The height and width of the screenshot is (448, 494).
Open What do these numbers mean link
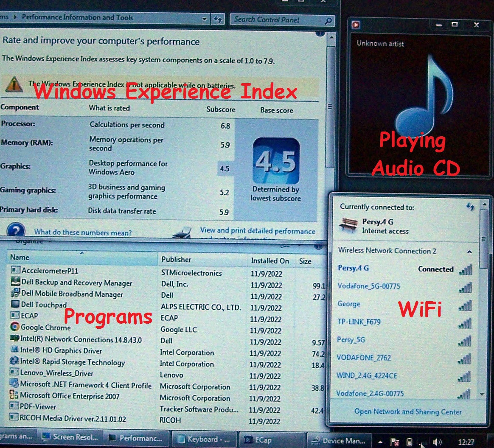pyautogui.click(x=83, y=232)
